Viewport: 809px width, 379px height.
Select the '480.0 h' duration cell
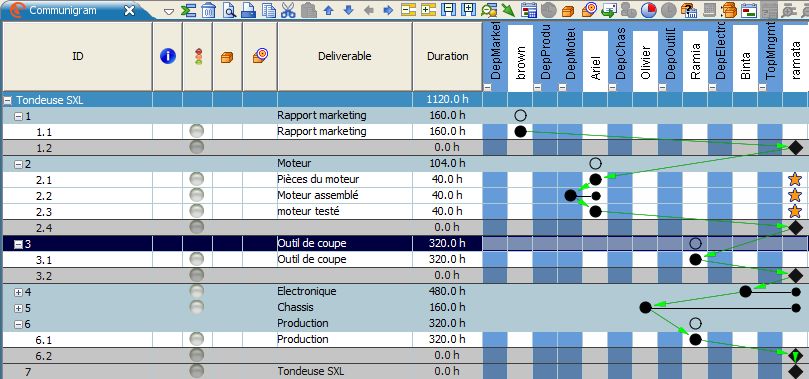(x=447, y=291)
